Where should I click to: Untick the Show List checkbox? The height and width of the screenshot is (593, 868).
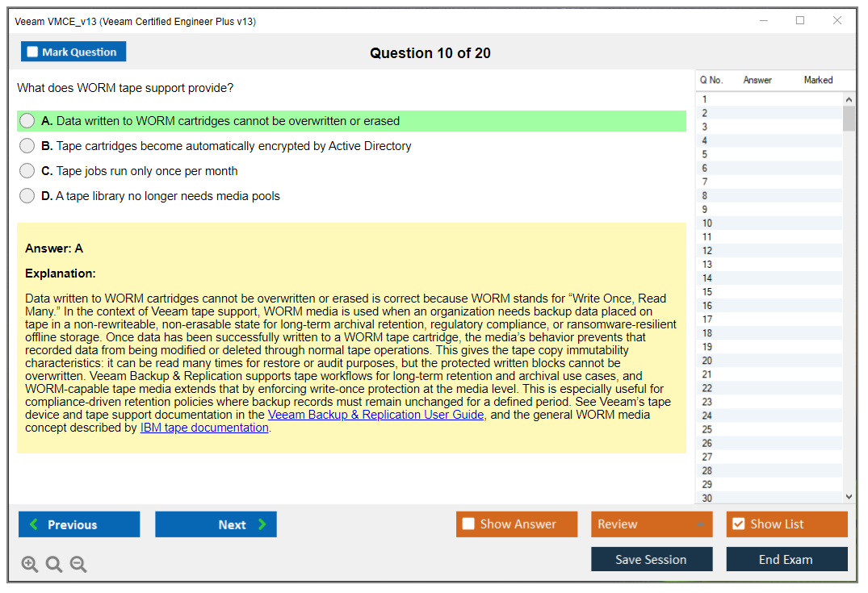739,524
